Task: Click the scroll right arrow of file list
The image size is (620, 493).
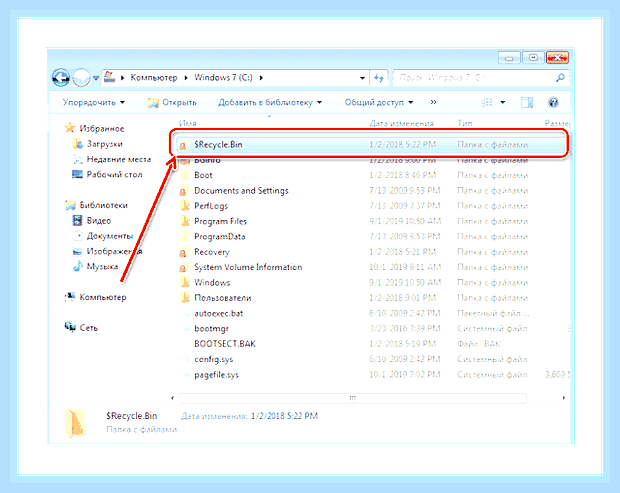Action: click(x=563, y=398)
